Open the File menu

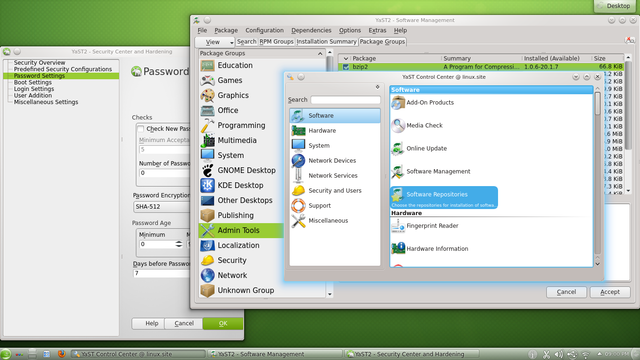202,30
